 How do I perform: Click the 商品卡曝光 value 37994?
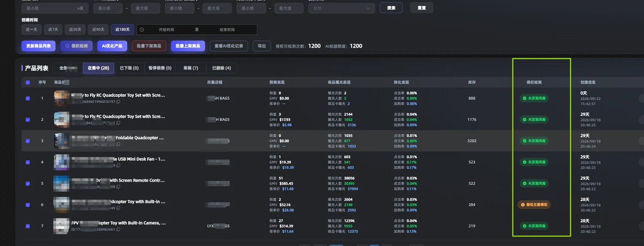(x=352, y=189)
